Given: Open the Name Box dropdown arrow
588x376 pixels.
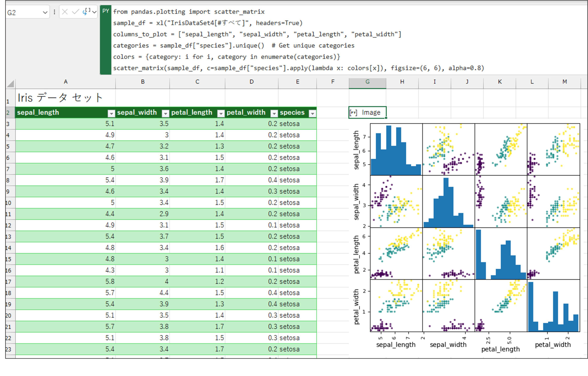Looking at the screenshot, I should [x=45, y=12].
